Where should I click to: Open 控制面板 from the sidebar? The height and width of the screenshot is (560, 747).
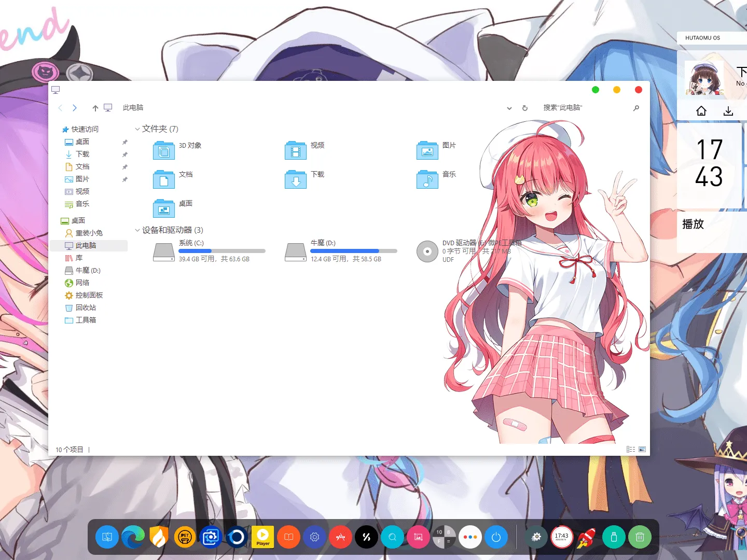88,295
